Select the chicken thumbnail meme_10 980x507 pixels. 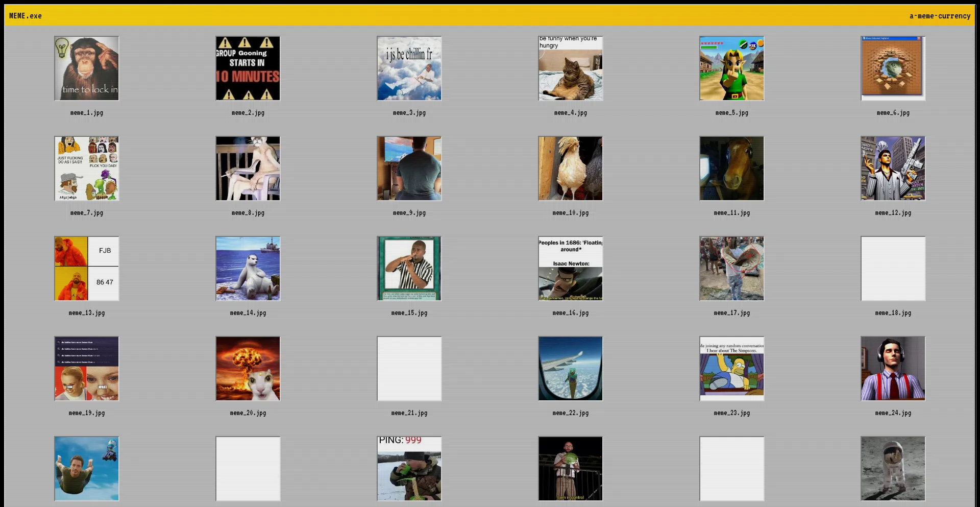click(571, 168)
